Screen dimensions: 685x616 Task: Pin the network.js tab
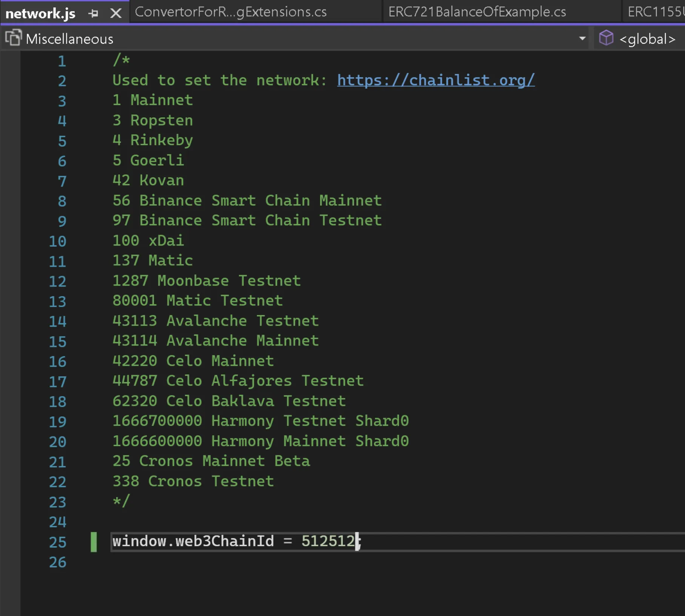pos(93,14)
